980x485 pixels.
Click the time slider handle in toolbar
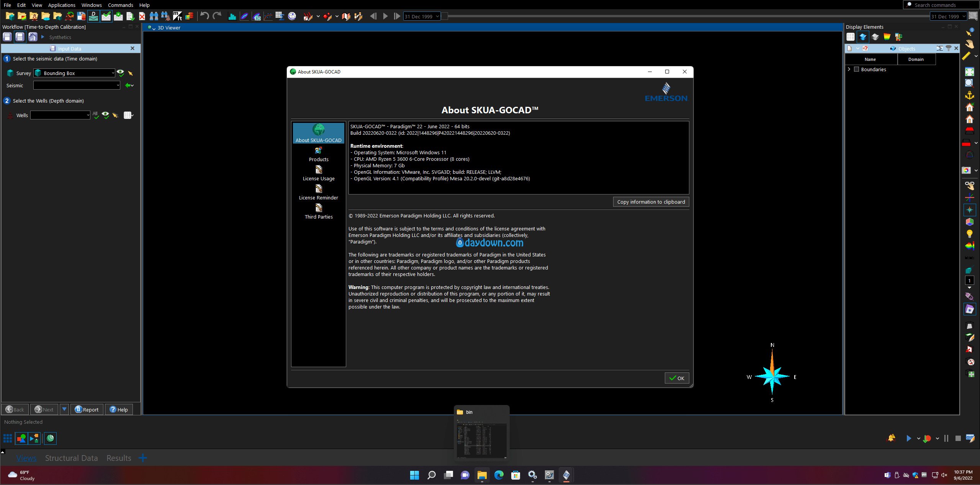(445, 16)
